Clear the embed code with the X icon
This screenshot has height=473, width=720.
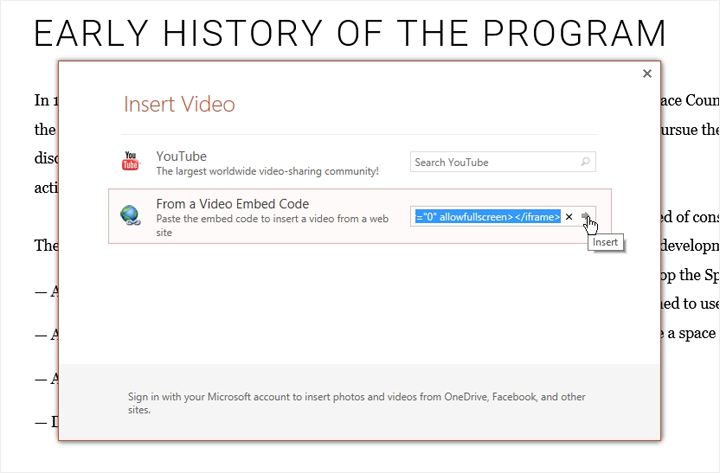569,216
